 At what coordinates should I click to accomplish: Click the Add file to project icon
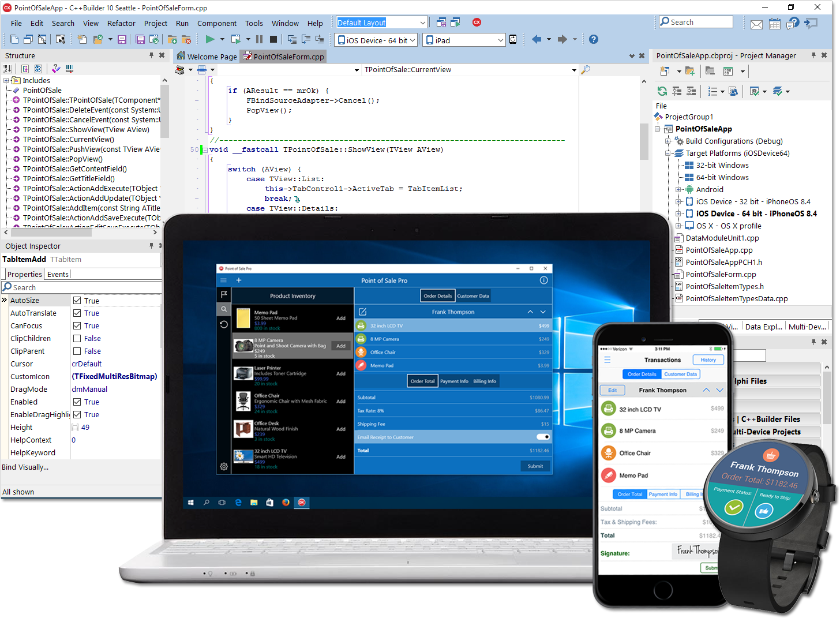(x=172, y=40)
